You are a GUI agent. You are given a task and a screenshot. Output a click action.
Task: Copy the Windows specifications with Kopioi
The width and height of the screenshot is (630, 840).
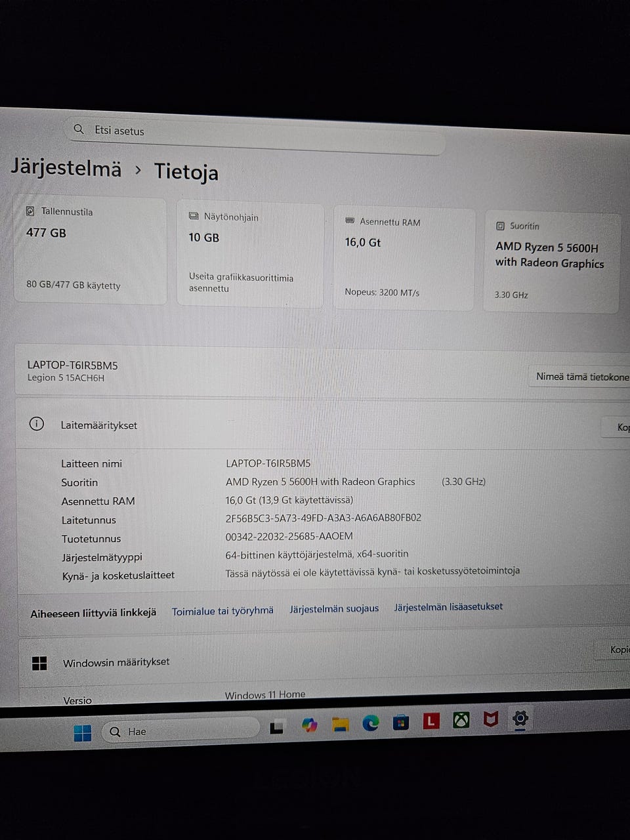pyautogui.click(x=613, y=650)
